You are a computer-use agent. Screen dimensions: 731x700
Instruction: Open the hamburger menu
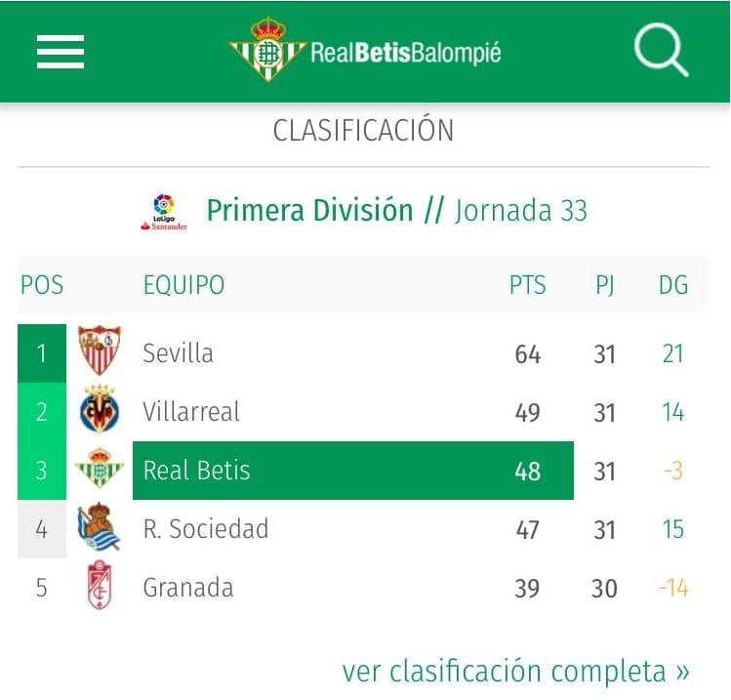(61, 52)
